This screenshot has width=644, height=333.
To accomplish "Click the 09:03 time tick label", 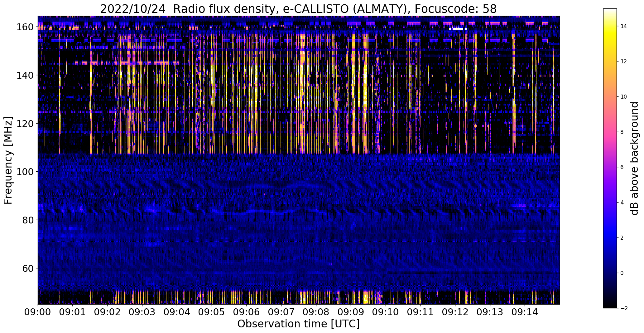I will tap(142, 312).
